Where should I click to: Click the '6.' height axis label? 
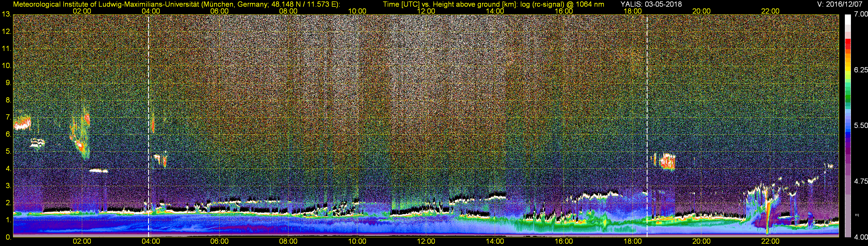(9, 135)
